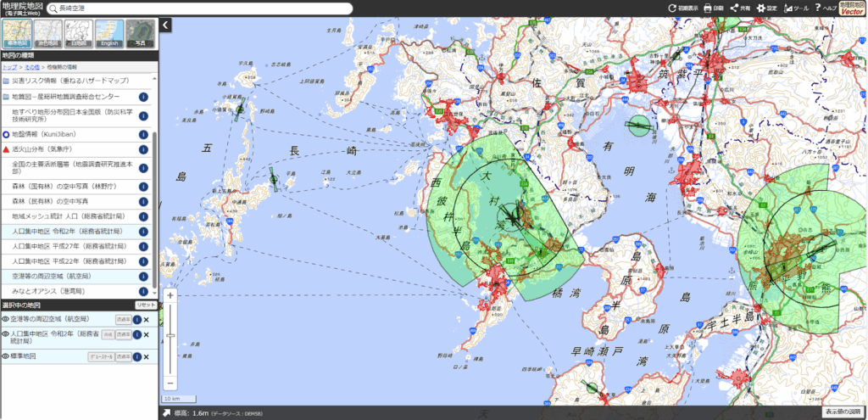Hide the 標準地図 base layer
This screenshot has width=868, height=420.
point(6,357)
